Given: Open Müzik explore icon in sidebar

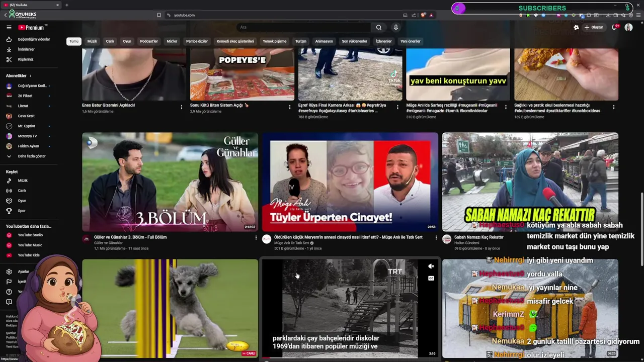Looking at the screenshot, I should tap(9, 180).
